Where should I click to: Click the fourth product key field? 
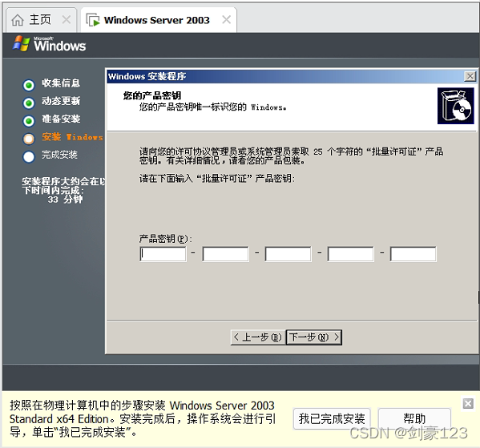350,254
